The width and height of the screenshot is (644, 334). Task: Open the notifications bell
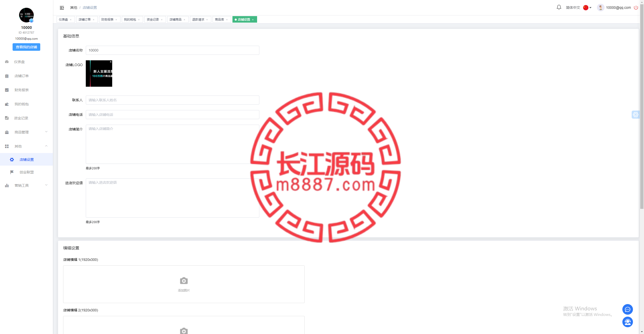point(559,8)
